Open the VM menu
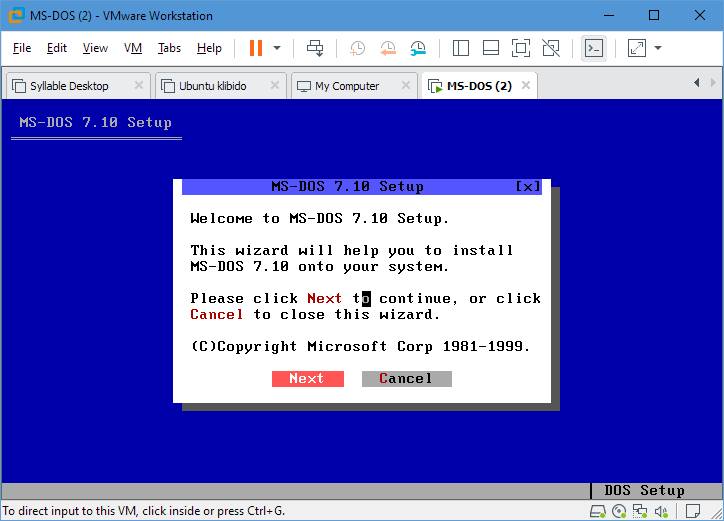 133,48
